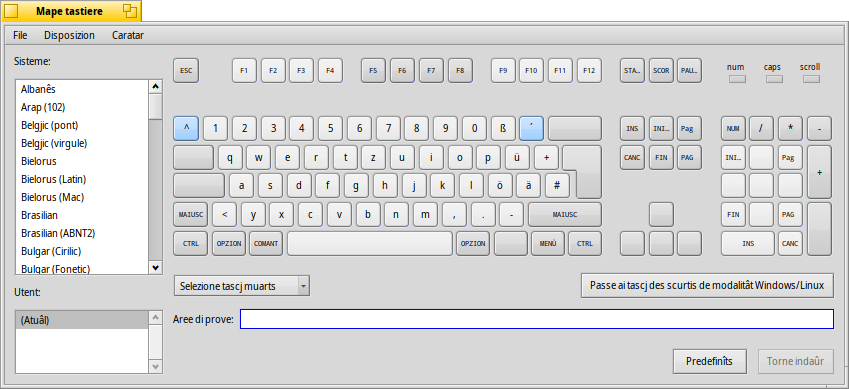Image resolution: width=849 pixels, height=389 pixels.
Task: Click inside the Aree di prove field
Action: [x=537, y=319]
